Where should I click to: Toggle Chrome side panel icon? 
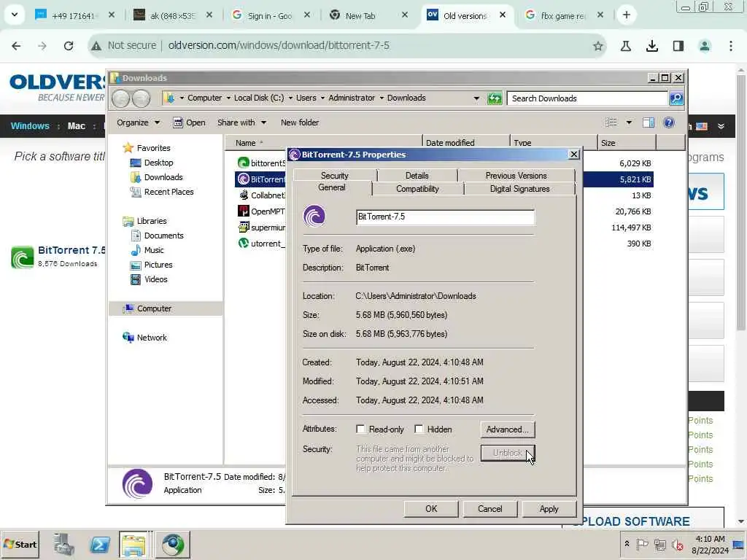tap(678, 46)
